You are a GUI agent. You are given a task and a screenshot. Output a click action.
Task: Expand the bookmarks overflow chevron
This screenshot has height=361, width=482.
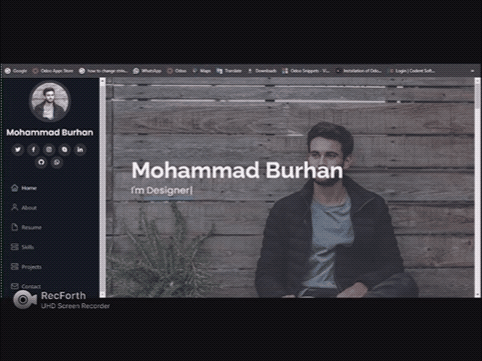pos(472,71)
